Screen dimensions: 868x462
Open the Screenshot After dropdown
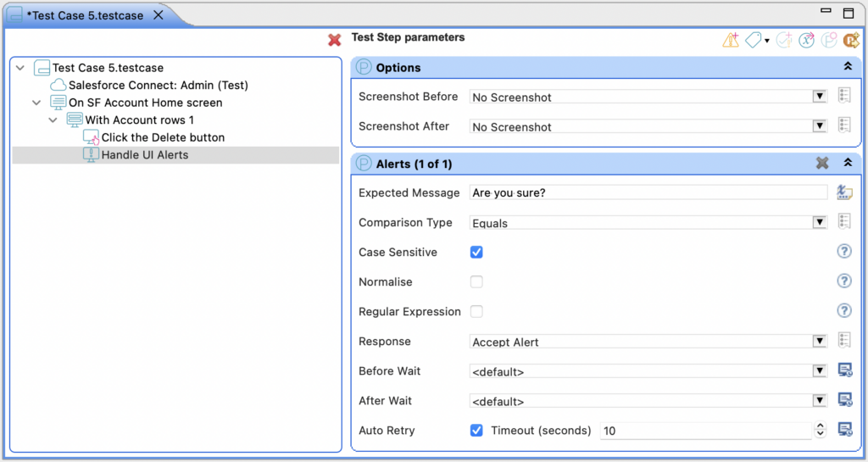click(820, 126)
